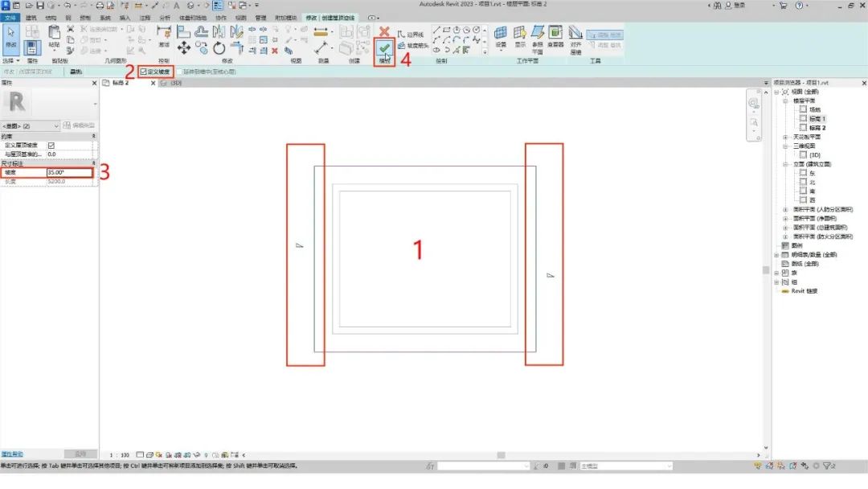Activate the Rotate tool
The width and height of the screenshot is (868, 489).
tap(219, 49)
